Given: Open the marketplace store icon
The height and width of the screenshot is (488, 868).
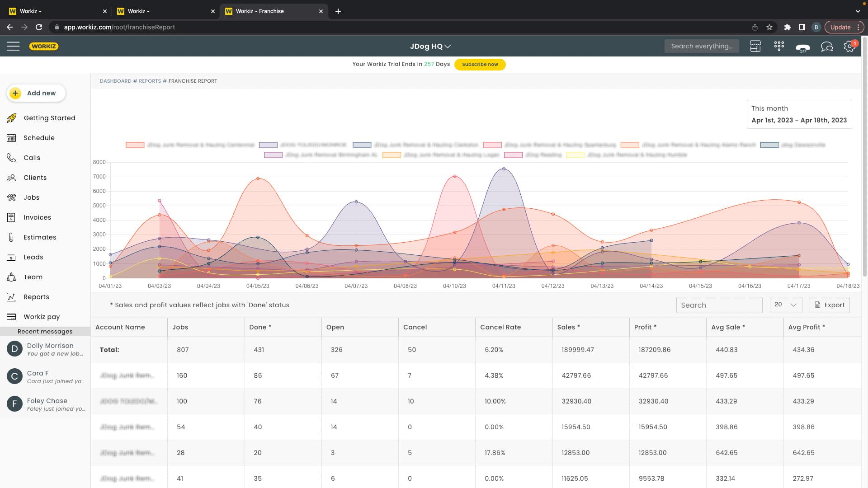Looking at the screenshot, I should [755, 46].
